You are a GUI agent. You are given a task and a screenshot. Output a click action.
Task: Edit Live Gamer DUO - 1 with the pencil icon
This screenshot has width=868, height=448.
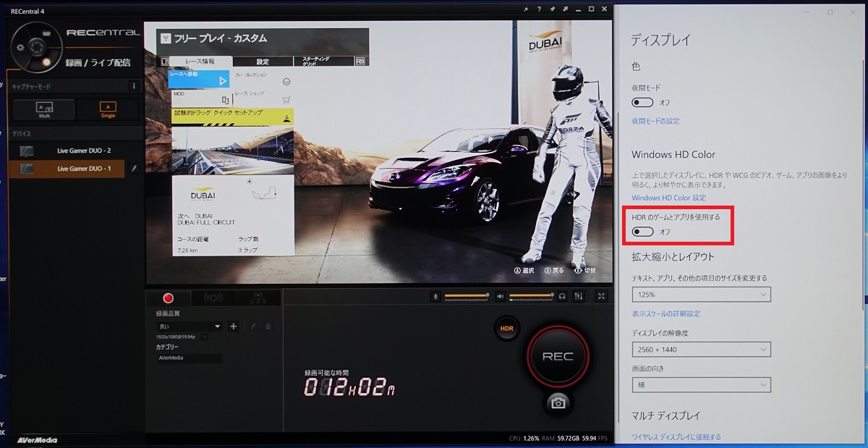(x=133, y=169)
